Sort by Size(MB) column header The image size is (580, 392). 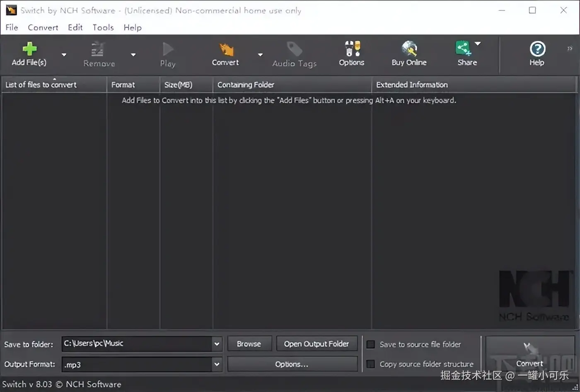pos(186,85)
